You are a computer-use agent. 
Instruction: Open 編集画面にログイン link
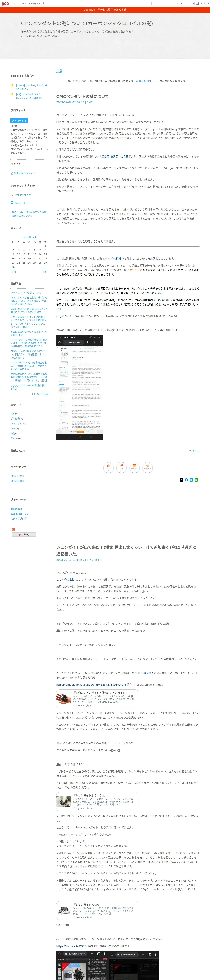point(24,173)
